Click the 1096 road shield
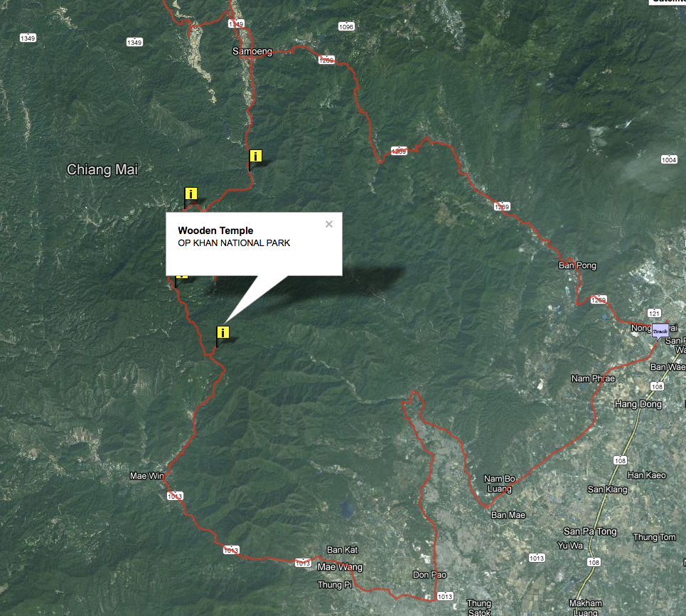This screenshot has height=616, width=686. click(346, 27)
